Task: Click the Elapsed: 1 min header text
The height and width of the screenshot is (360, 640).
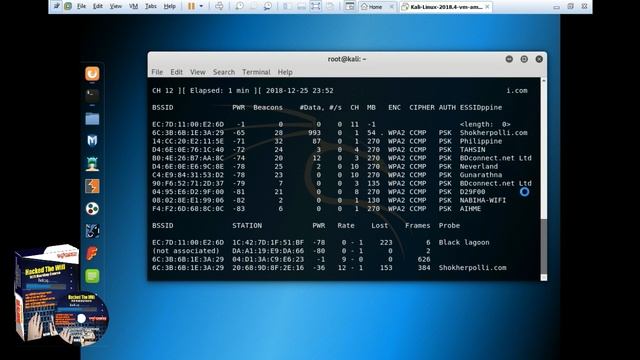Action: [219, 91]
